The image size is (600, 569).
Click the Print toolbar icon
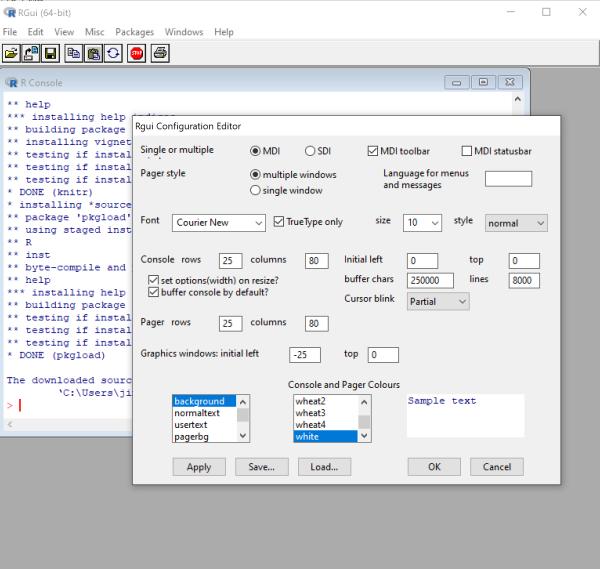click(160, 53)
